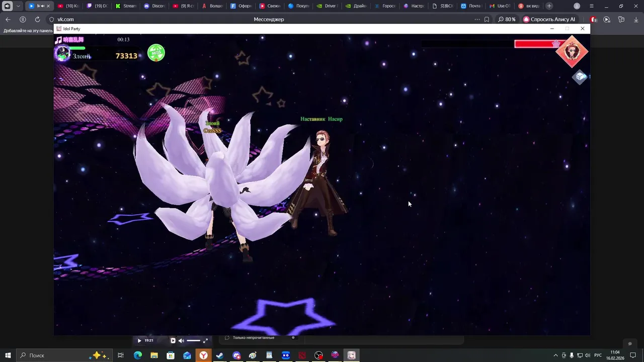644x362 pixels.
Task: Open the Windows notification center
Action: click(633, 355)
